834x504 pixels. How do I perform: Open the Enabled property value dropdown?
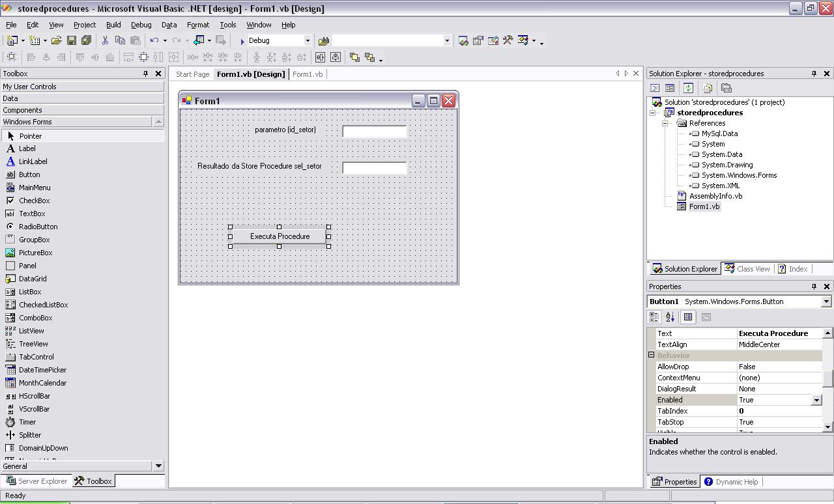pos(816,400)
